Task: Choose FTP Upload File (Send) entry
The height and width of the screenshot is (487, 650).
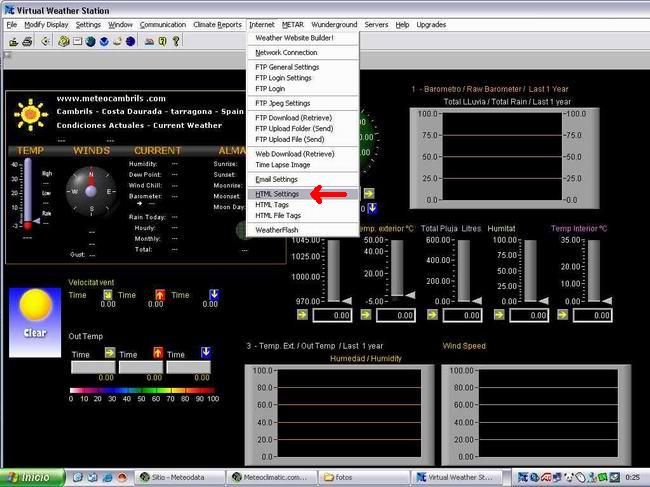Action: coord(303,139)
